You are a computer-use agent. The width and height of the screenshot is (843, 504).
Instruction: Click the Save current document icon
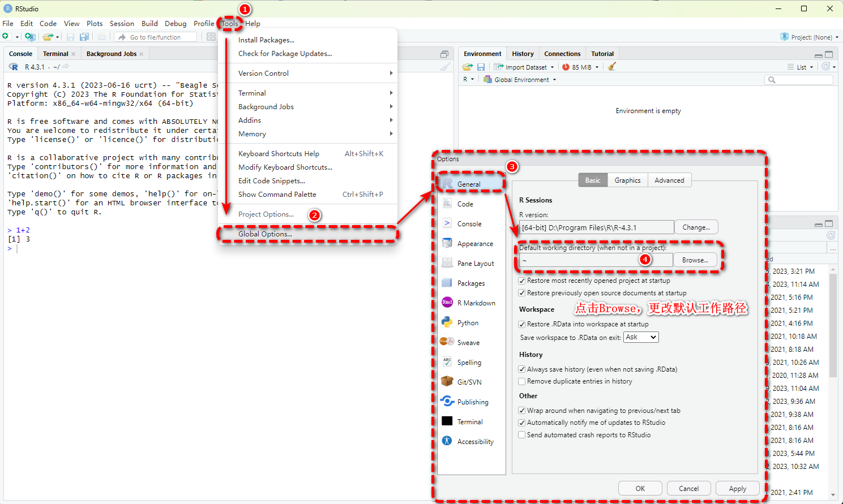point(70,37)
